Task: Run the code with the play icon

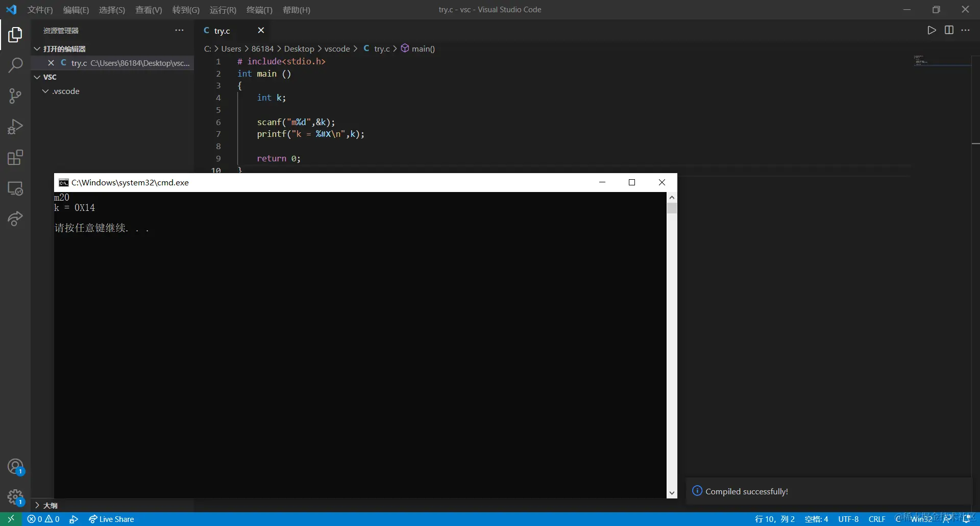Action: tap(932, 30)
